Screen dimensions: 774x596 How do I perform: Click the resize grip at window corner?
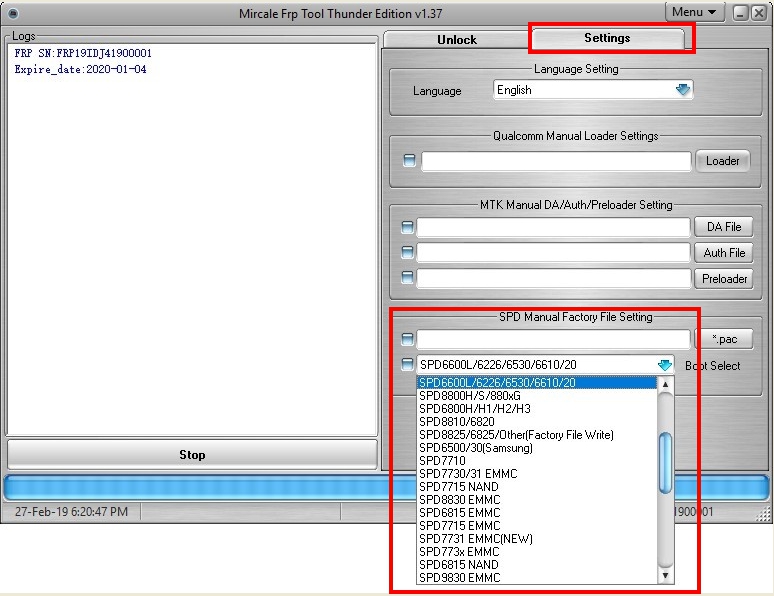(763, 515)
